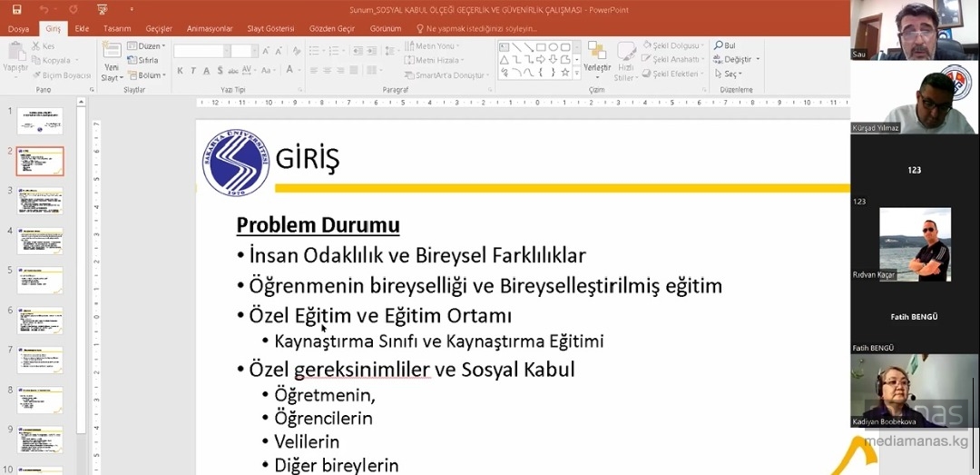980x475 pixels.
Task: Click the Kes cut button
Action: 44,46
